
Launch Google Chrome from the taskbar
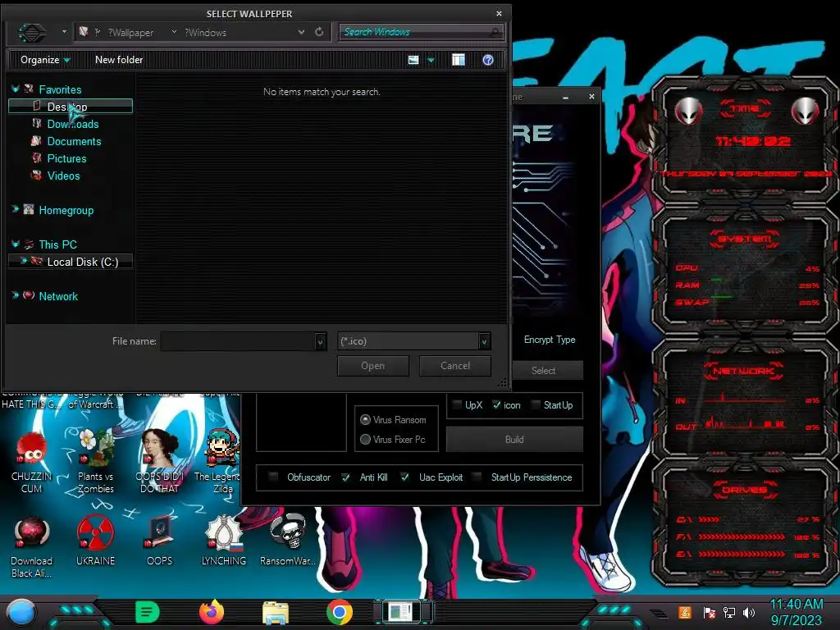[x=340, y=612]
